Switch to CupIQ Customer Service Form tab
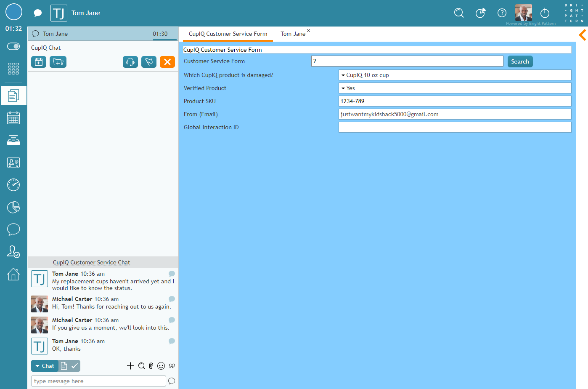 228,34
